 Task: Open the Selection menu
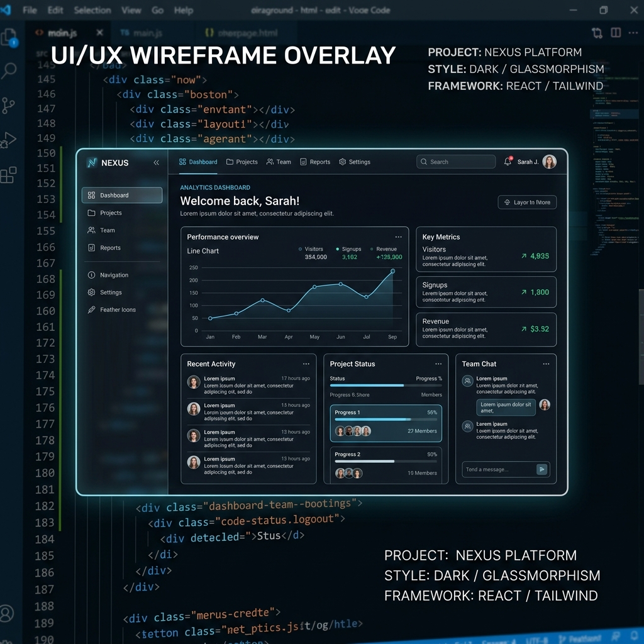click(x=94, y=10)
